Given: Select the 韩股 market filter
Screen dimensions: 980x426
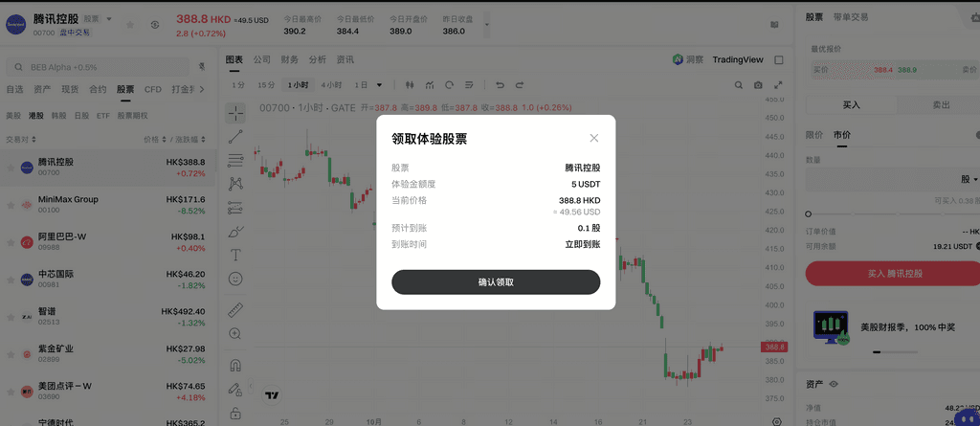Looking at the screenshot, I should (58, 116).
